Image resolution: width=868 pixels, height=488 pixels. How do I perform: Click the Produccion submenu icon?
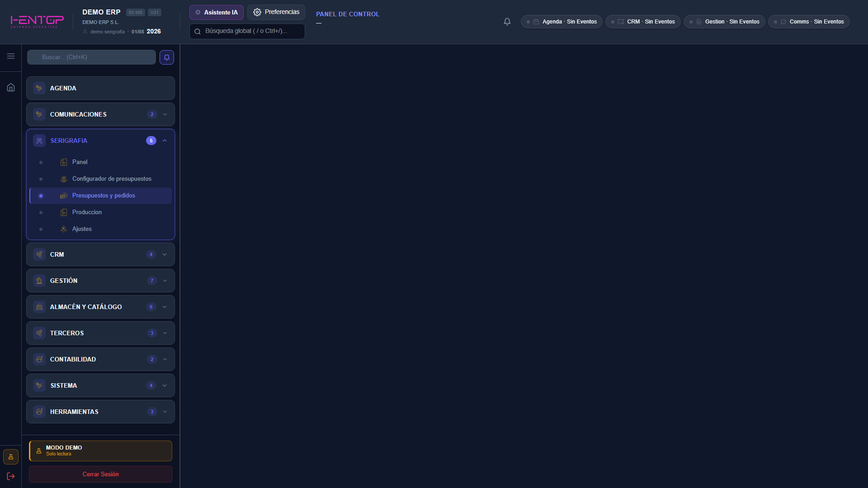[64, 212]
